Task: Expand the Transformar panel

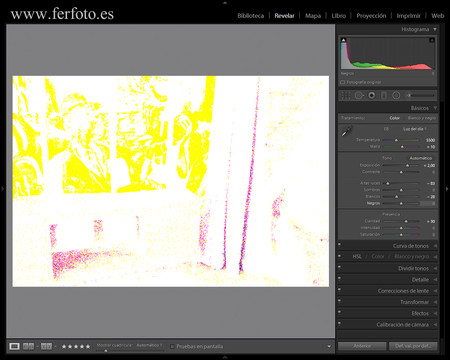Action: coord(435,302)
